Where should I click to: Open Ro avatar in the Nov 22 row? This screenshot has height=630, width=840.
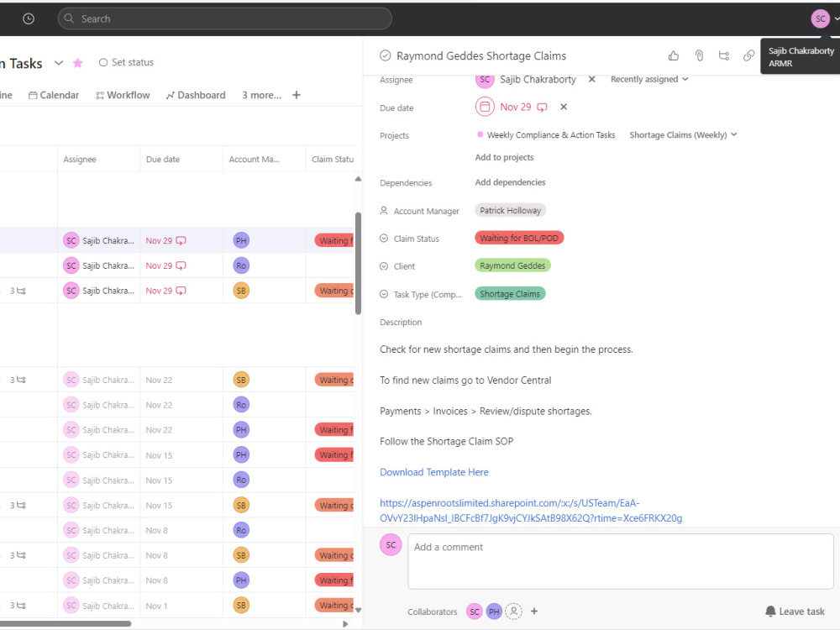pos(241,405)
